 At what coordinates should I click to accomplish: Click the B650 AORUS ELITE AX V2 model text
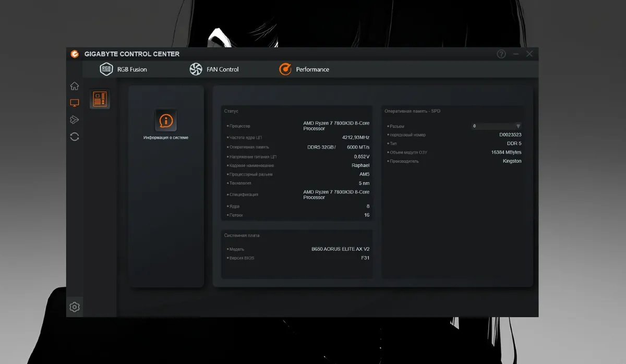click(x=340, y=249)
